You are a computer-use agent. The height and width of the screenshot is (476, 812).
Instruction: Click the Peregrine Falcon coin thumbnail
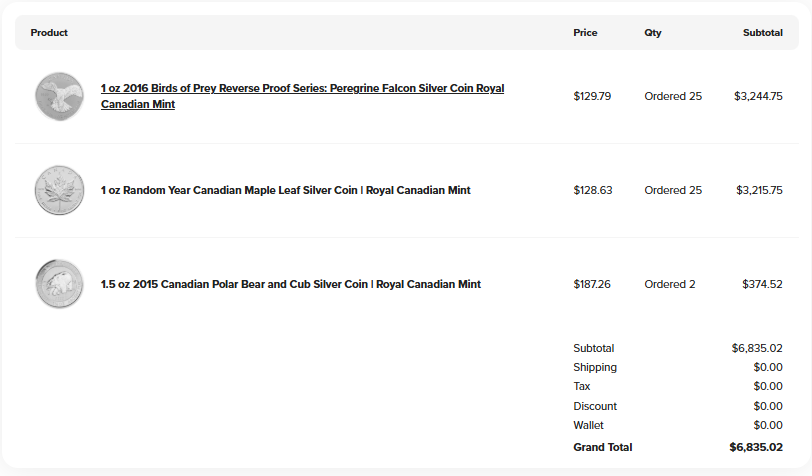(x=59, y=97)
